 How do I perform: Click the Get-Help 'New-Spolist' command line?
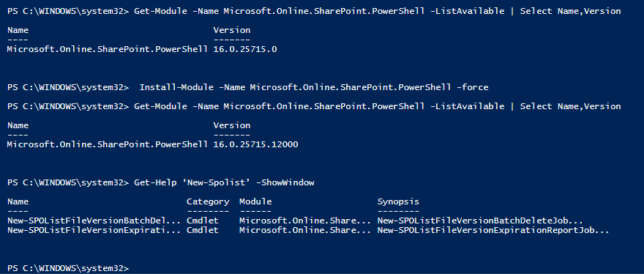coord(161,182)
